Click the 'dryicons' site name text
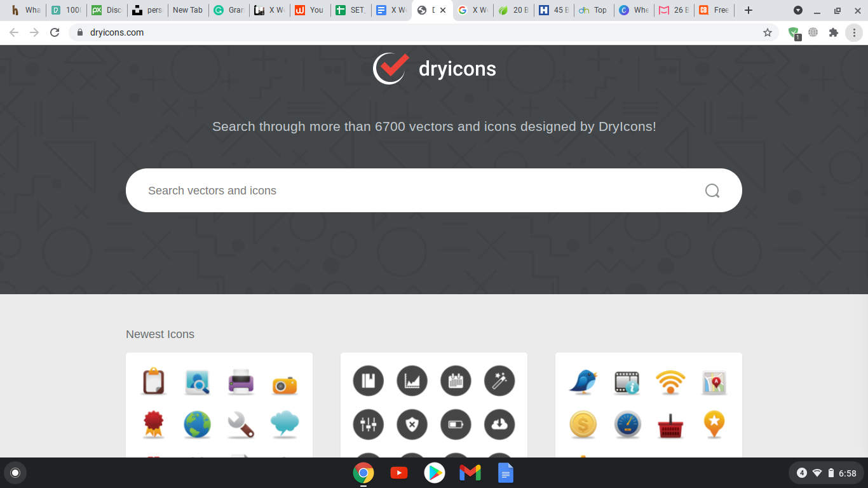Image resolution: width=868 pixels, height=488 pixels. click(458, 69)
